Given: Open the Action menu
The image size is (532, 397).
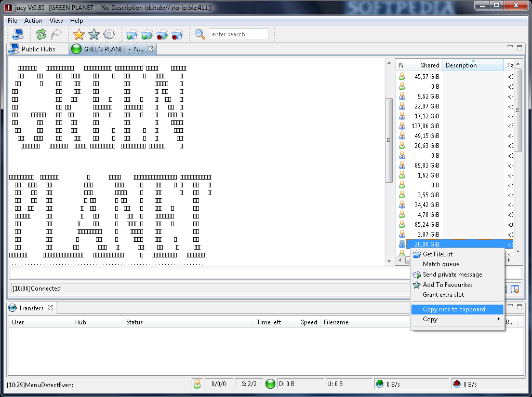Looking at the screenshot, I should 33,21.
